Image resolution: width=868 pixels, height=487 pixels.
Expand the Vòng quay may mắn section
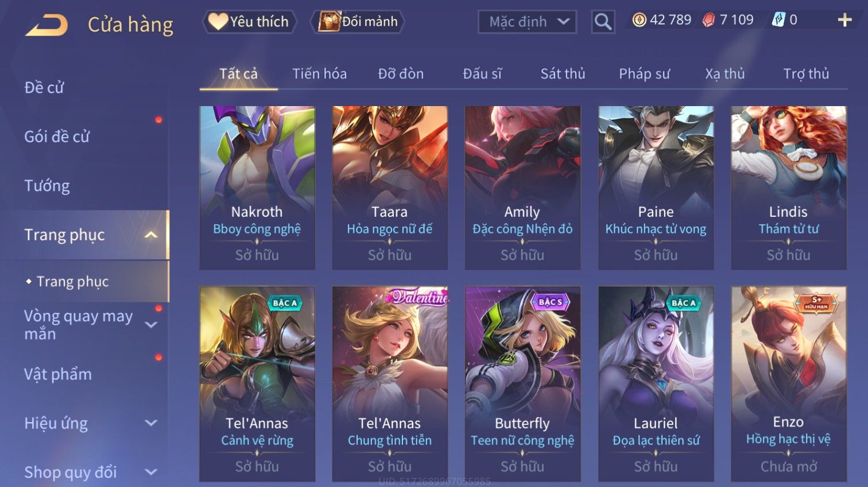(150, 325)
